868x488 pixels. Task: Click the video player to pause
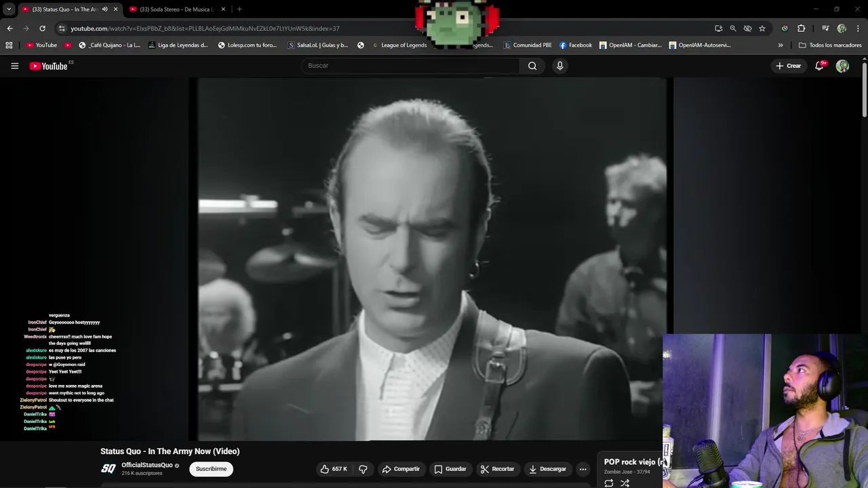431,259
